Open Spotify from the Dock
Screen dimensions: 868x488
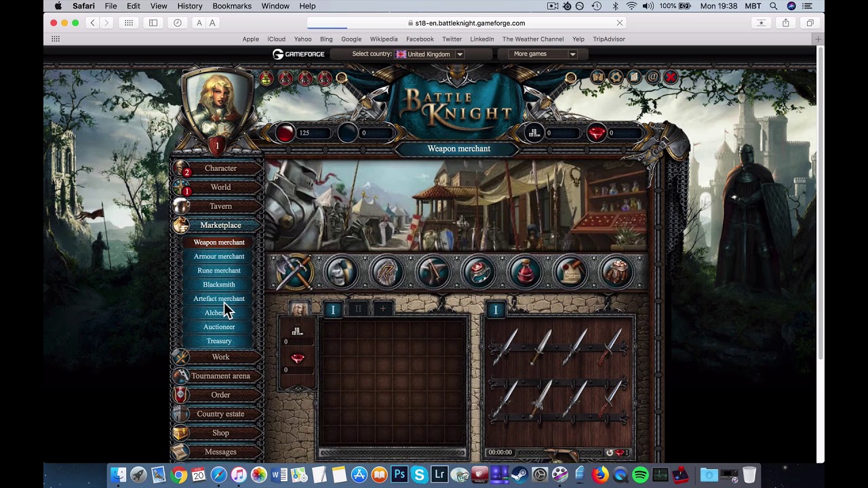click(x=640, y=475)
